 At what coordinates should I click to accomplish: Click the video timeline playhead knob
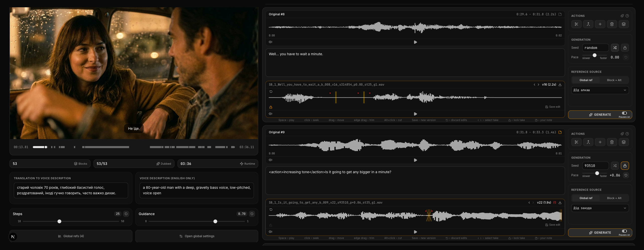(46, 147)
